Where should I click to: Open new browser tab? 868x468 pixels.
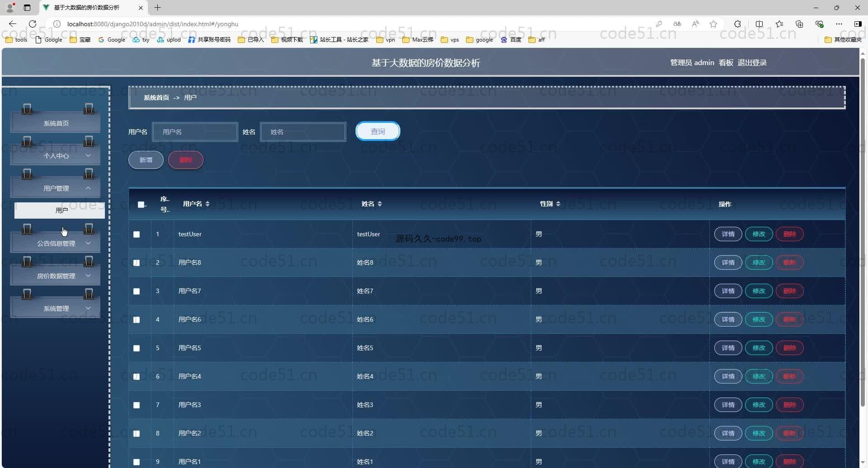click(157, 7)
